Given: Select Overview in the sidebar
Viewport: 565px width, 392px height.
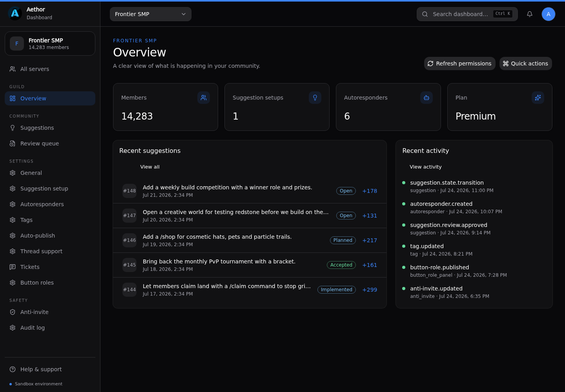Looking at the screenshot, I should 50,98.
